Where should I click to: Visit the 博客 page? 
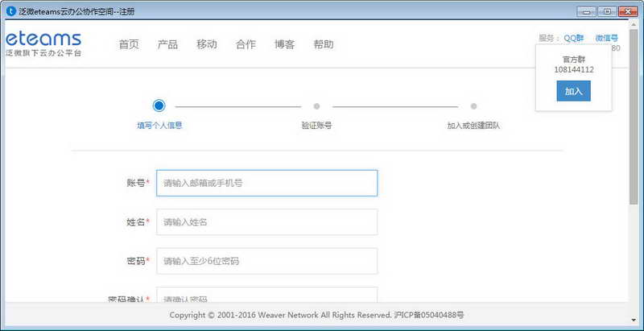(285, 44)
